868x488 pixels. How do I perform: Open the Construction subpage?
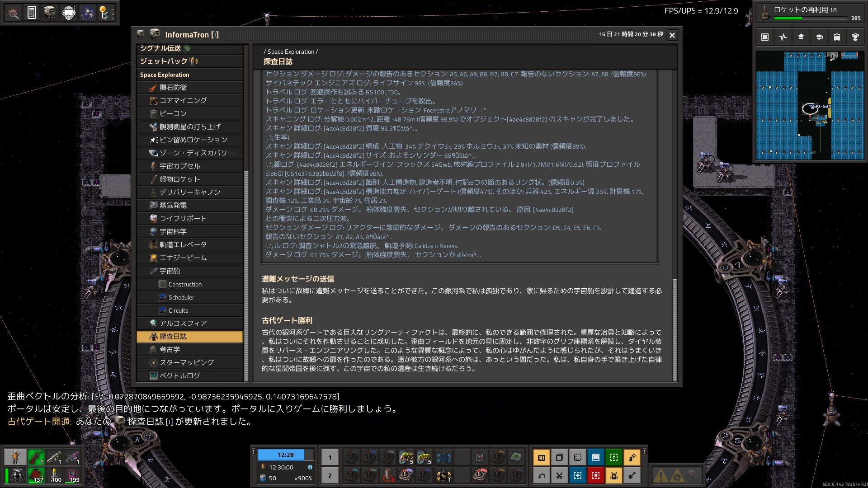click(x=190, y=284)
